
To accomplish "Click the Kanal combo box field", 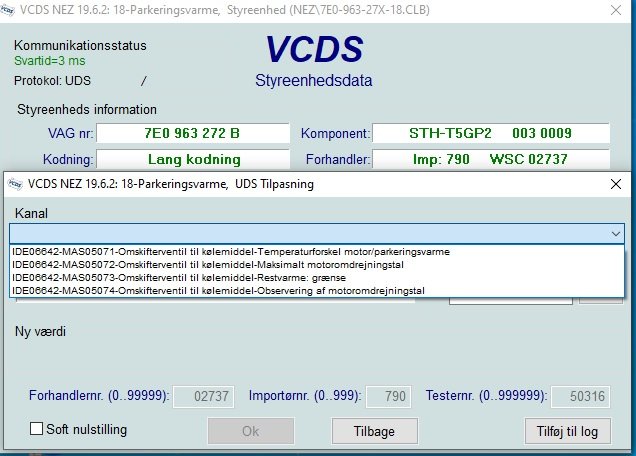I will 317,234.
